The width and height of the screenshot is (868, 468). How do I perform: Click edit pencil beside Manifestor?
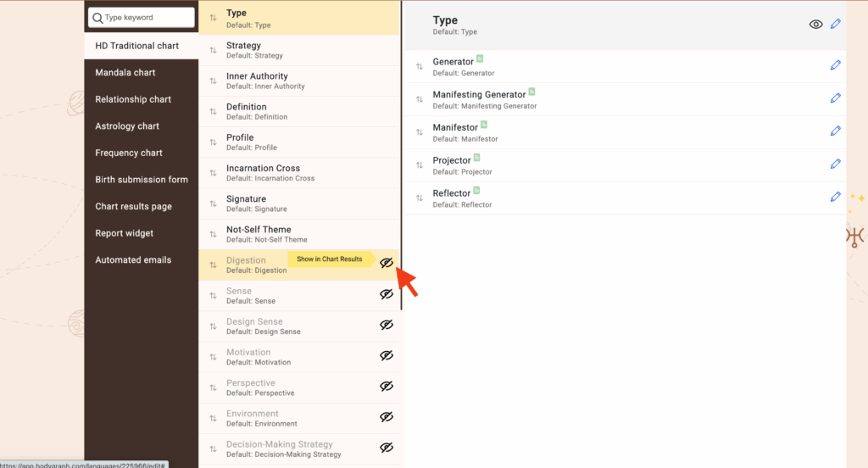tap(835, 131)
